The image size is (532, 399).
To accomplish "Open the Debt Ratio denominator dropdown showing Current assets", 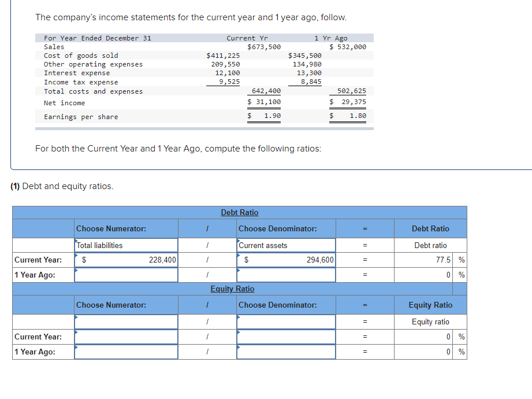I will point(286,245).
